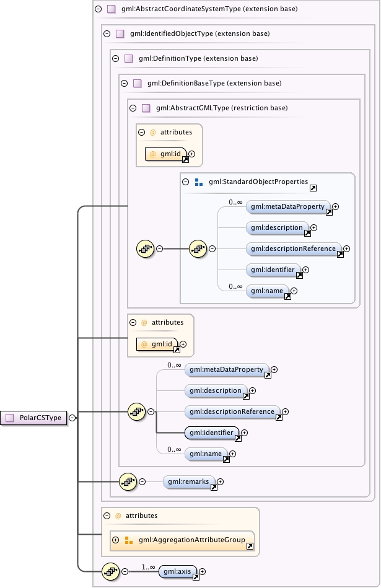Select gml:metaDataProperty in DefinitionBaseType

tap(227, 370)
